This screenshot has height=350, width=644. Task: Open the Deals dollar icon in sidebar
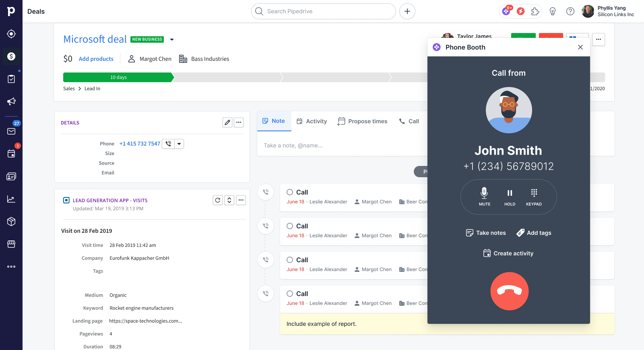(11, 56)
